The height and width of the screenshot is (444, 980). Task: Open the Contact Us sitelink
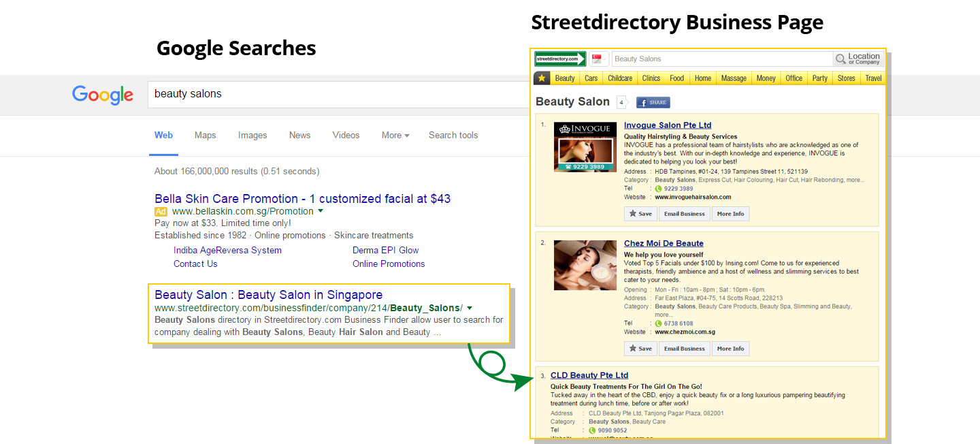[x=195, y=264]
